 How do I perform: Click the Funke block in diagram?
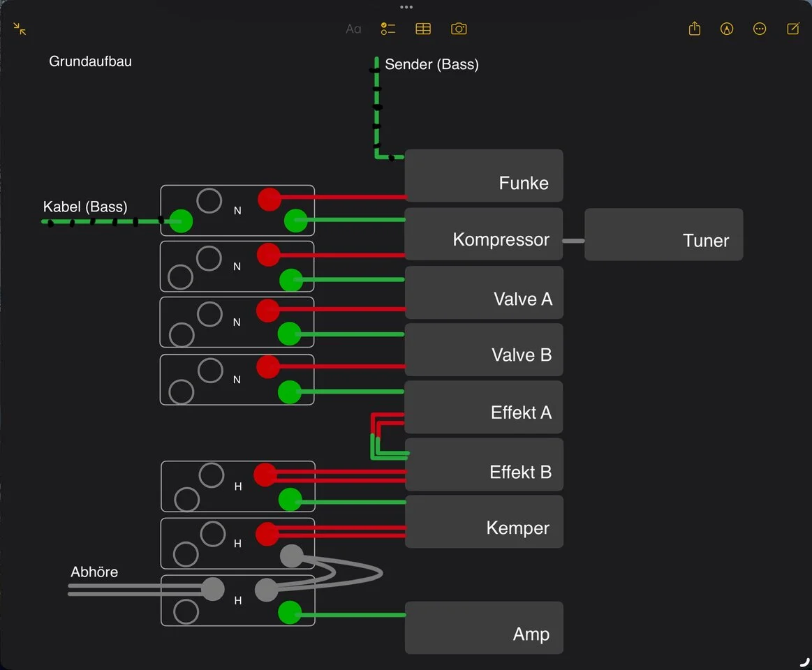click(x=484, y=176)
